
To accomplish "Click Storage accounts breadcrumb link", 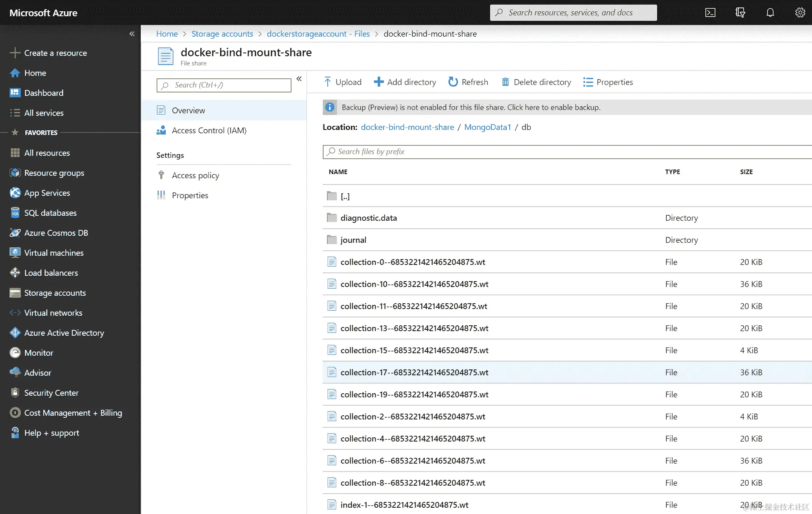I will tap(222, 34).
